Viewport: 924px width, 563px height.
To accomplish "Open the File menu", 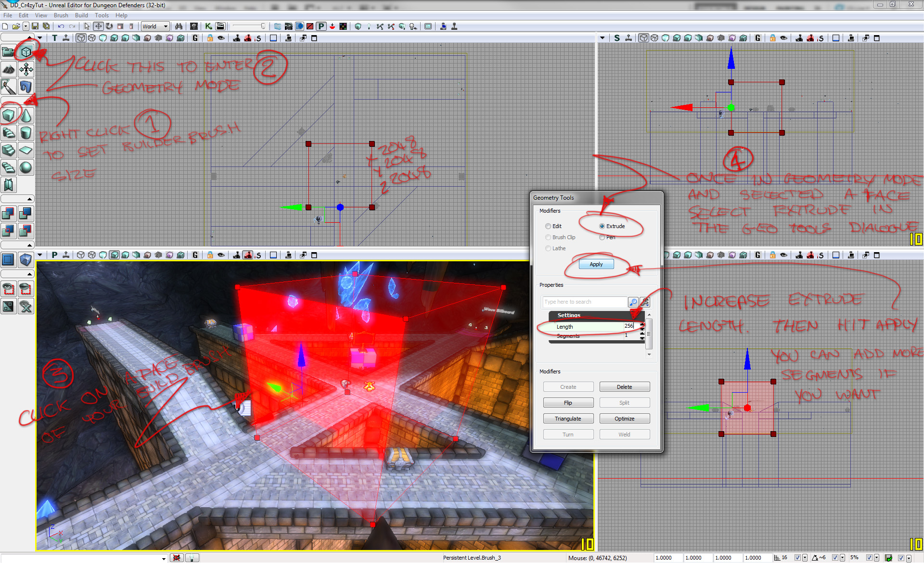I will coord(8,15).
